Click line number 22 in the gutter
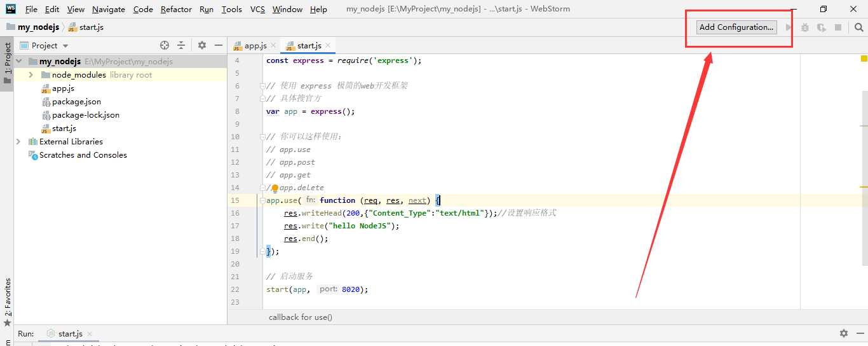This screenshot has height=346, width=868. [235, 289]
